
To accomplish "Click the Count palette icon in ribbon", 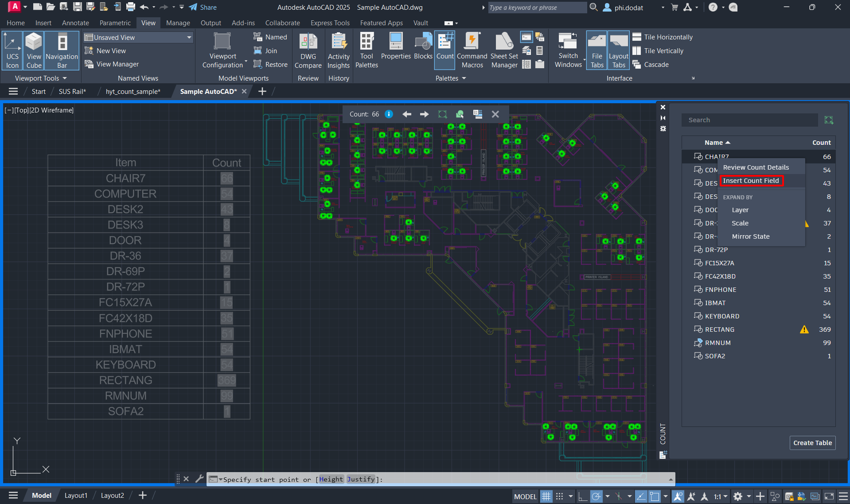I will click(445, 50).
